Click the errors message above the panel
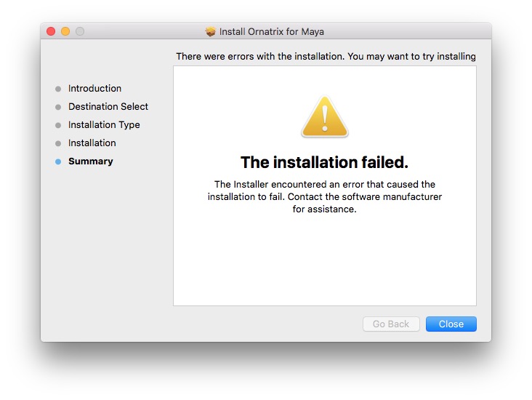Viewport: 532px width, 400px height. pyautogui.click(x=326, y=56)
